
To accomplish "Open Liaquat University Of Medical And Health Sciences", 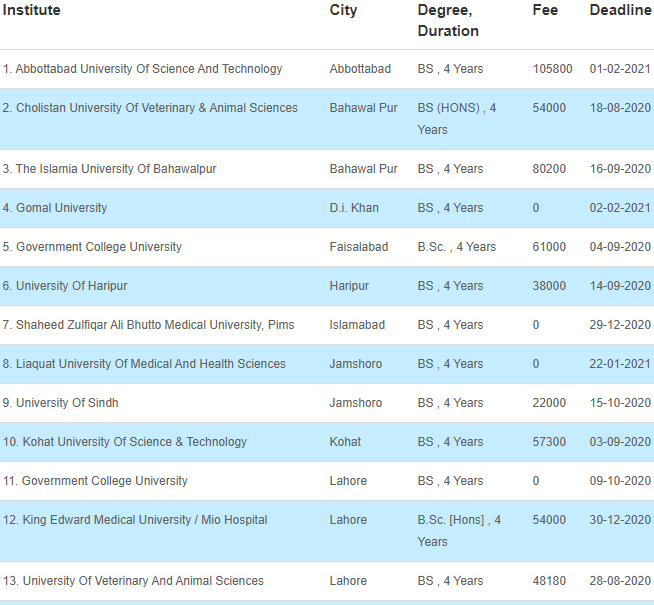I will pos(144,364).
